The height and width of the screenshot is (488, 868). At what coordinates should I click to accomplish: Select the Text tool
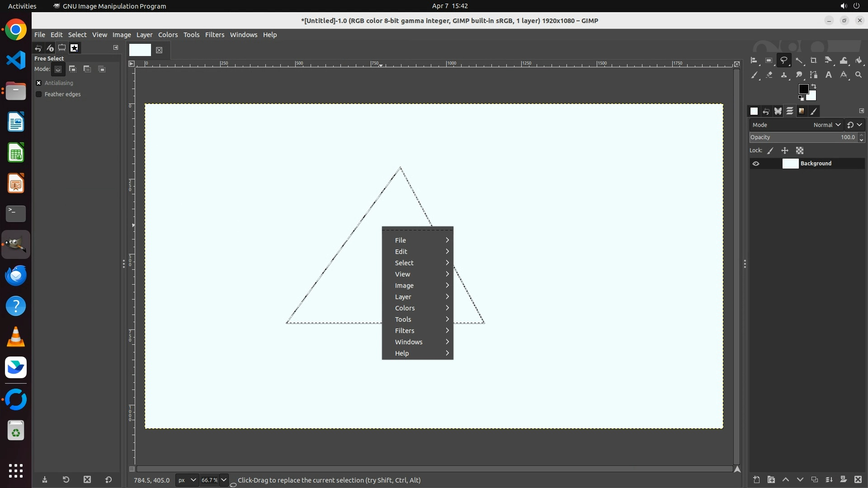click(829, 75)
